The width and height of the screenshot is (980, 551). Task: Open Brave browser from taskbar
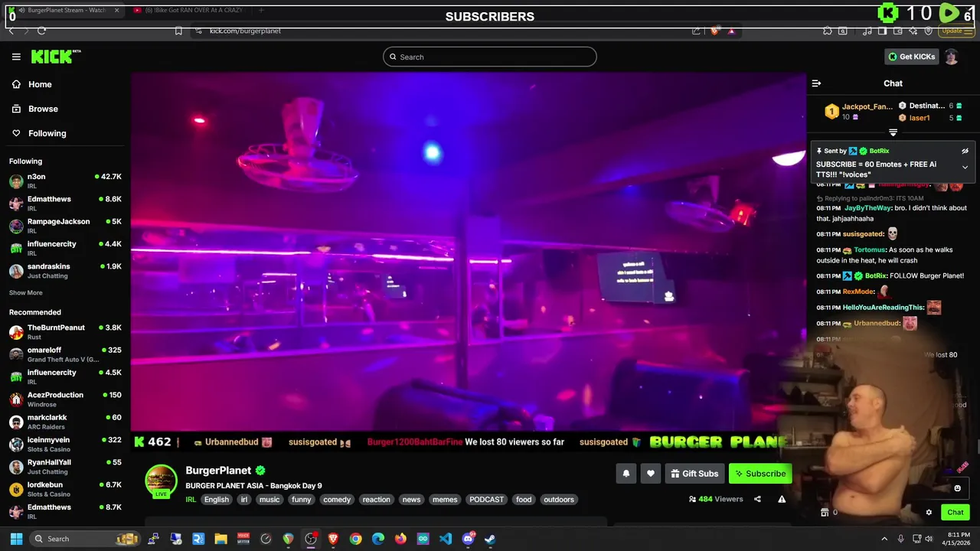point(333,539)
